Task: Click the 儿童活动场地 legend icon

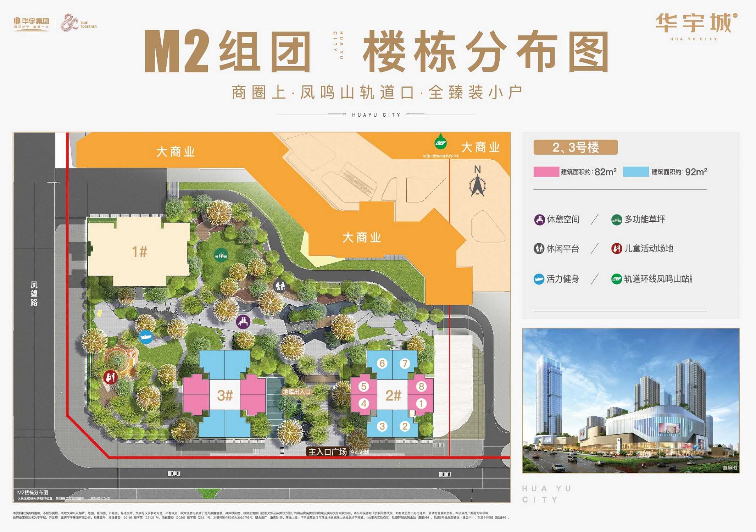Action: (617, 249)
